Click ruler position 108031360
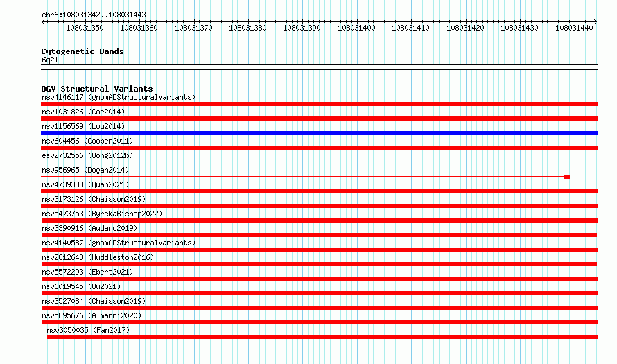Viewport: 617px width, 364px height. [x=139, y=28]
